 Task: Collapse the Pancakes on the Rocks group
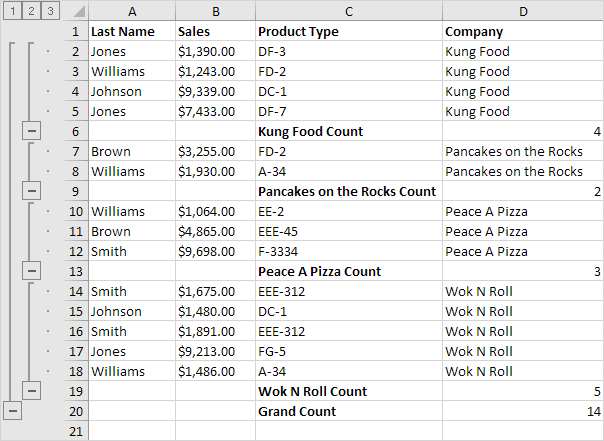[31, 190]
